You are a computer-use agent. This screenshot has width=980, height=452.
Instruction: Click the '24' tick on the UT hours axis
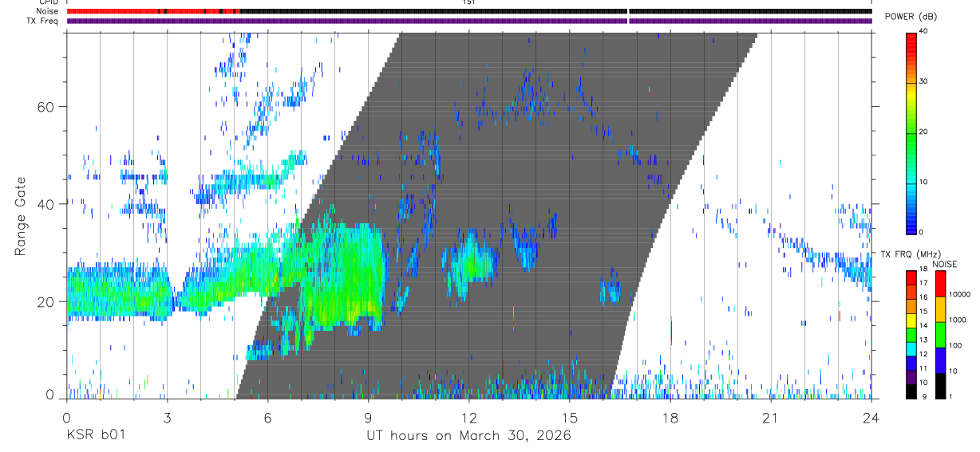(871, 416)
